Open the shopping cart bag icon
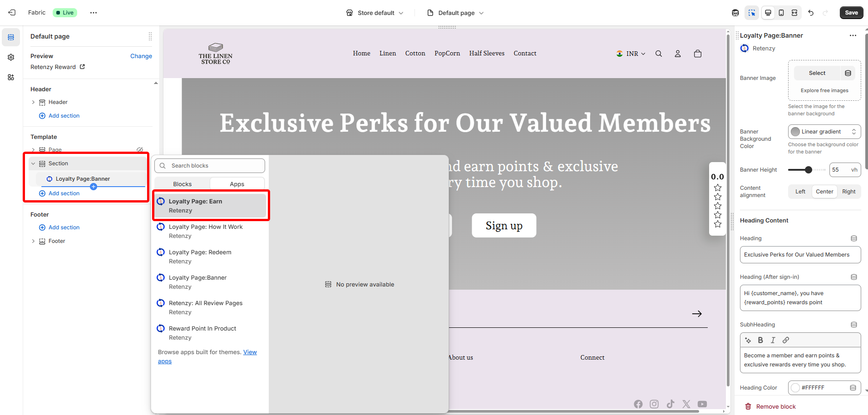Viewport: 868px width, 415px height. point(698,54)
